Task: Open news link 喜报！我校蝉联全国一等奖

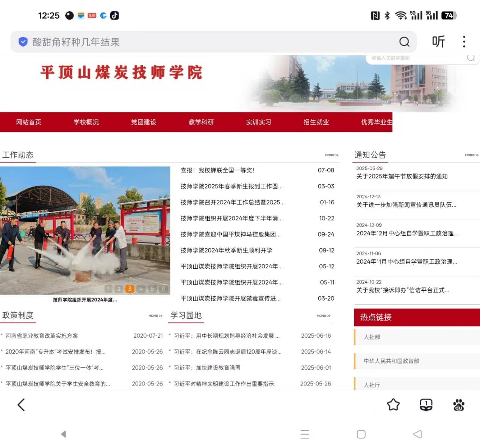Action: pos(217,171)
